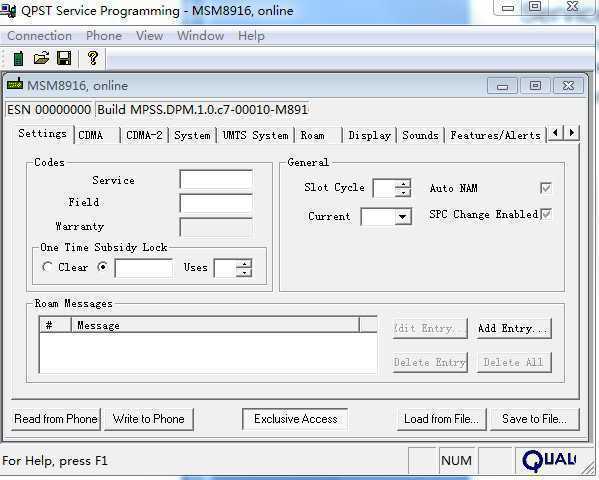
Task: Click NUM indicator in status bar
Action: [x=456, y=461]
